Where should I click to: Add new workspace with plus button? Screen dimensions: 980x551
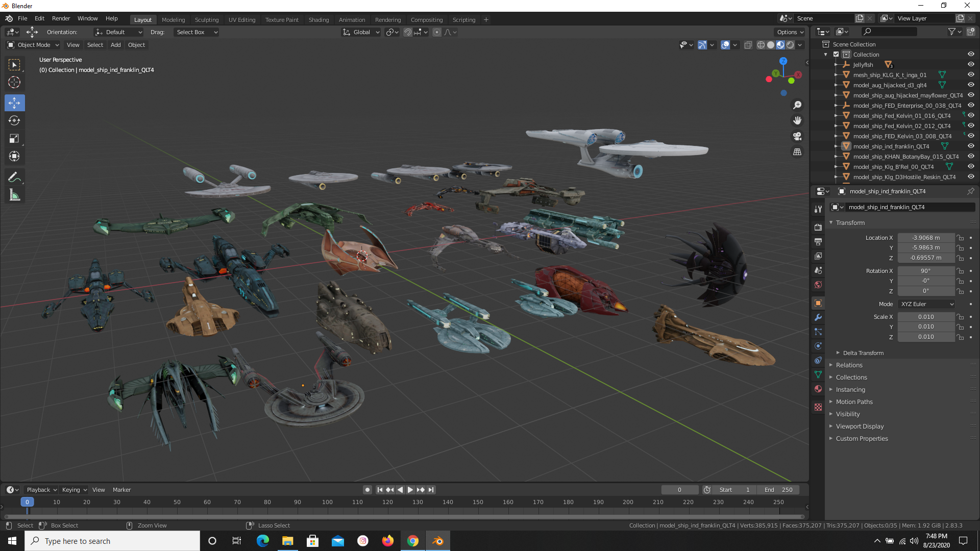tap(486, 20)
